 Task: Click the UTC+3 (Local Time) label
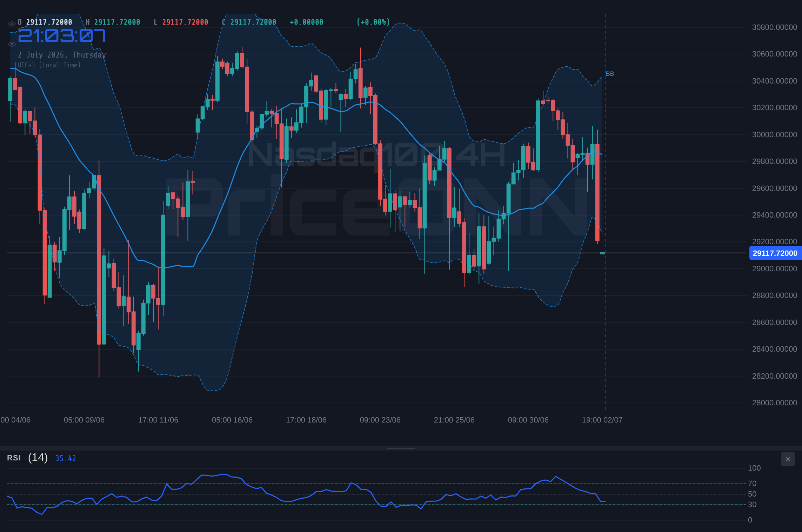[x=49, y=65]
